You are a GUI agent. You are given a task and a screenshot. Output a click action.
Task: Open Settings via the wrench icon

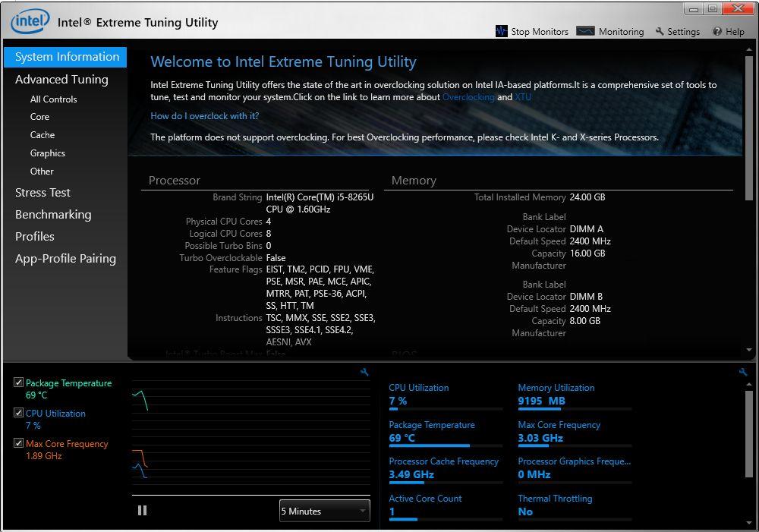660,31
